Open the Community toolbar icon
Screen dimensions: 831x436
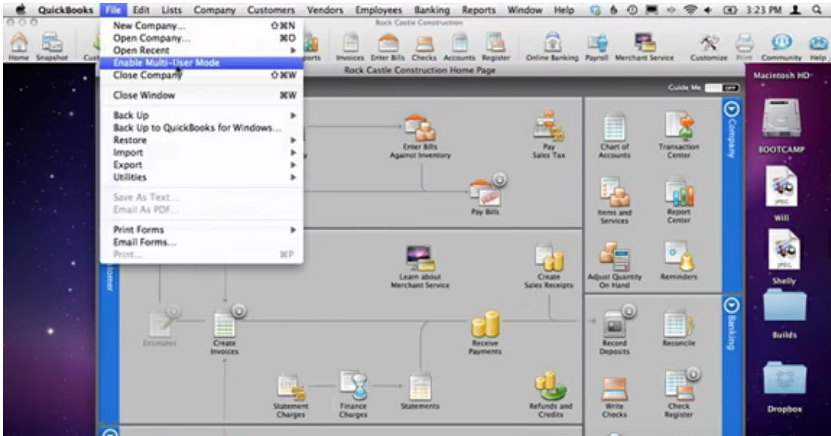tap(781, 47)
